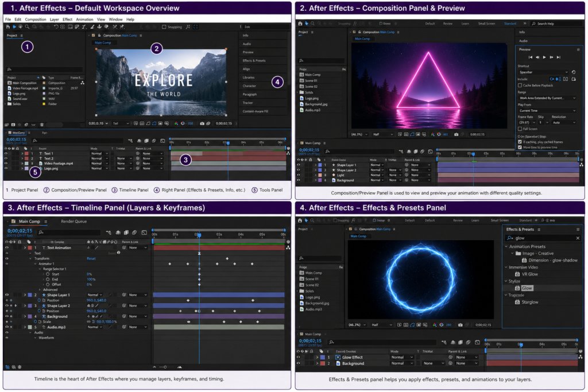Select the Hand tool in screenshot 1 toolbar
Image resolution: width=588 pixels, height=392 pixels.
[x=21, y=27]
